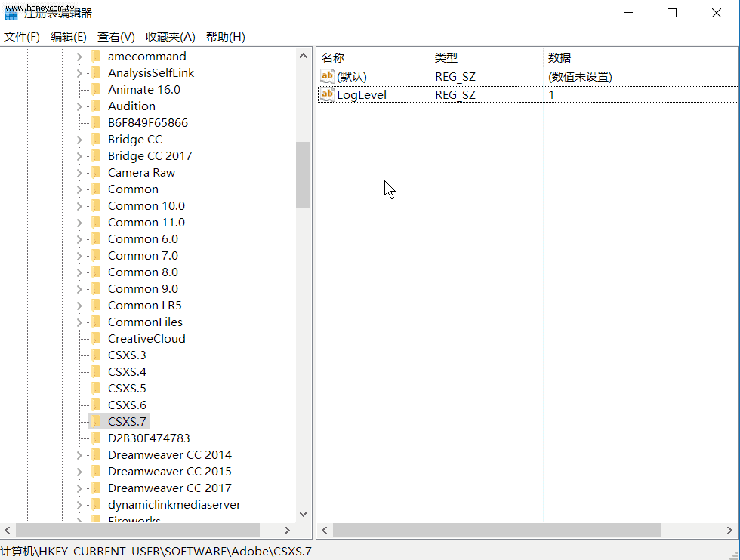Click the D2B30E474783 folder icon

pyautogui.click(x=96, y=438)
